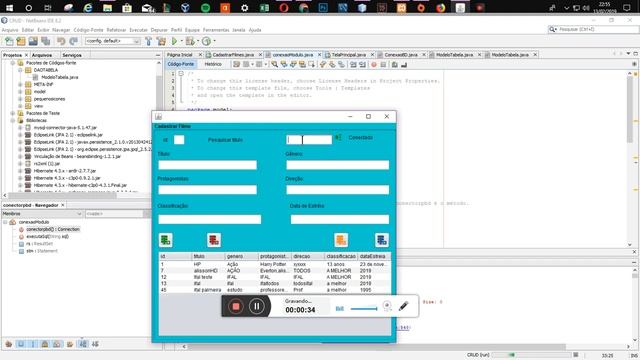Switch to TelaPrincipal.java tab
Viewport: 640px width, 360px height.
coord(349,54)
